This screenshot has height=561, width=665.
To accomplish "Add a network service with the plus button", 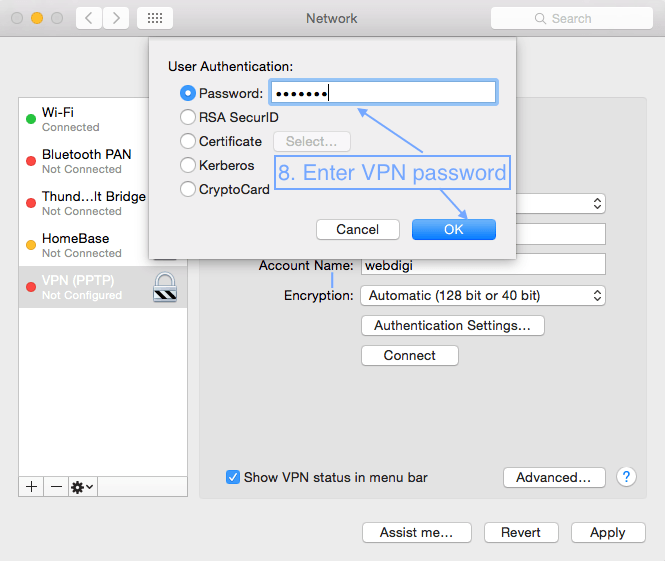I will [x=31, y=486].
